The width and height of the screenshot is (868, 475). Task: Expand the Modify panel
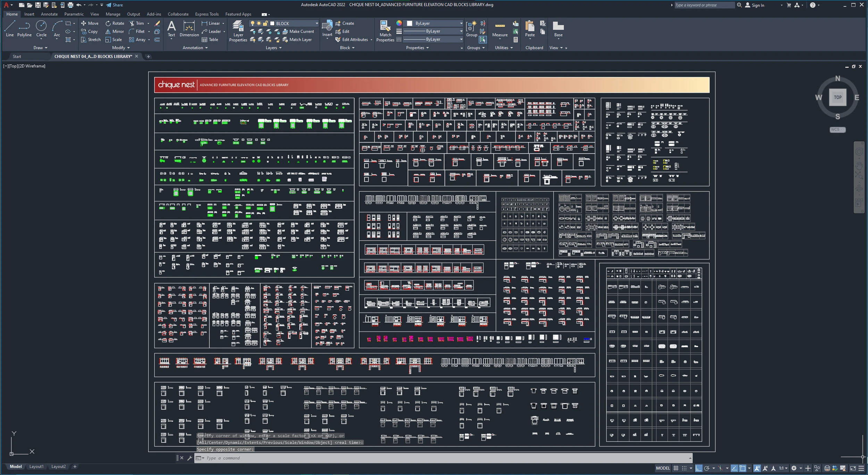pos(120,48)
